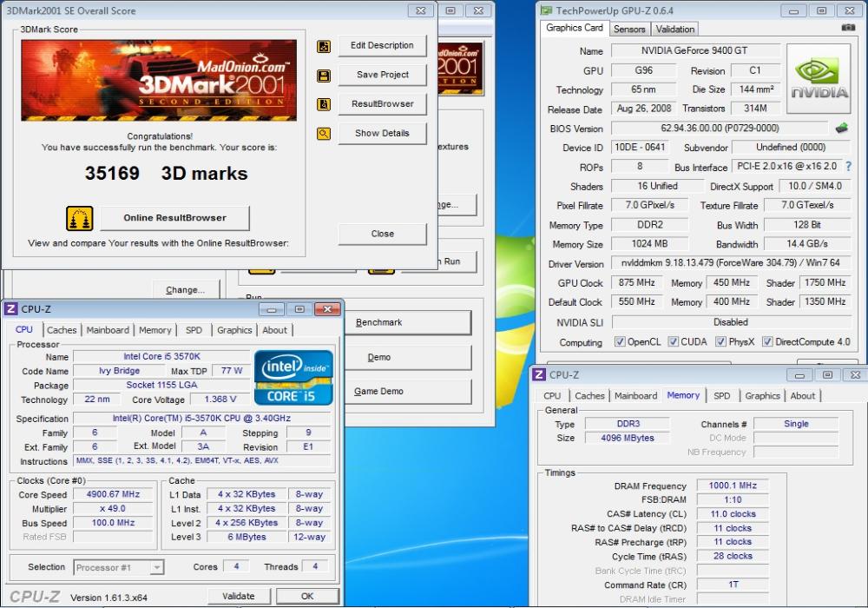Switch to CPU tab in CPU-Z Memory window
Screen dimensions: 868x608
(552, 396)
